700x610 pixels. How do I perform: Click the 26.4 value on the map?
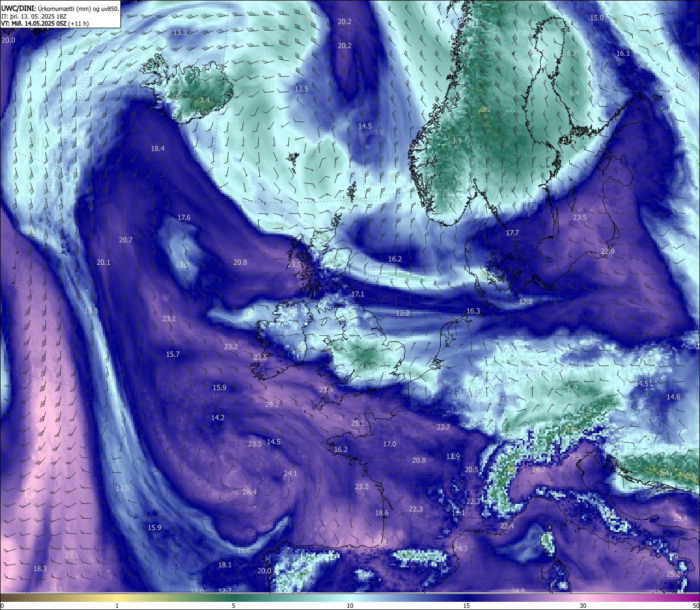[x=249, y=492]
